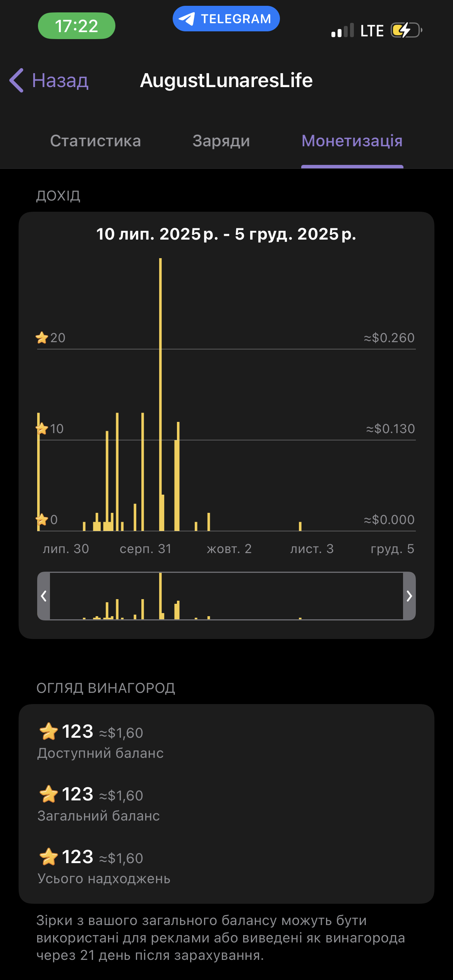The width and height of the screenshot is (453, 980).
Task: Tap the star icon beside total proceeds
Action: (x=49, y=857)
